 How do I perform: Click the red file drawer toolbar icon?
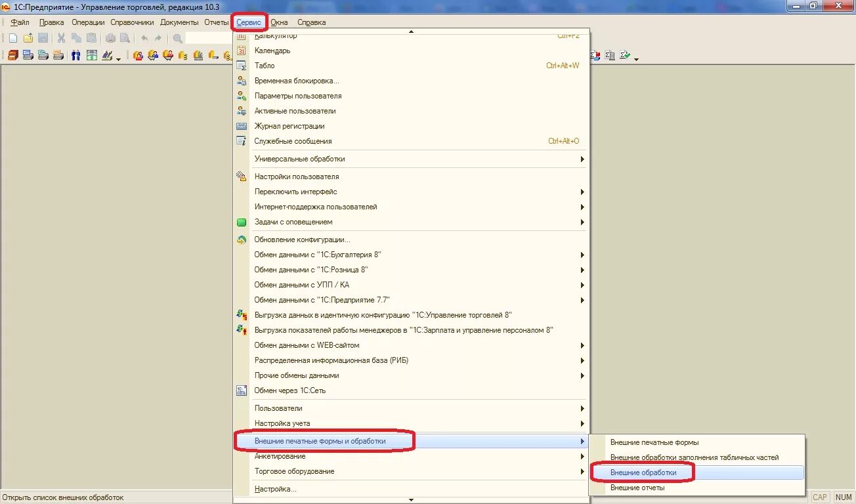point(13,56)
